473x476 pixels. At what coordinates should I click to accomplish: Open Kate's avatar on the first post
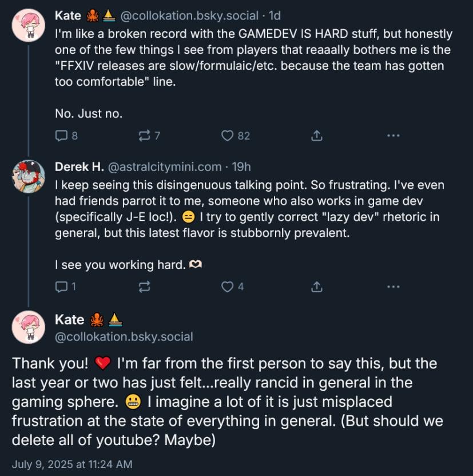(28, 25)
